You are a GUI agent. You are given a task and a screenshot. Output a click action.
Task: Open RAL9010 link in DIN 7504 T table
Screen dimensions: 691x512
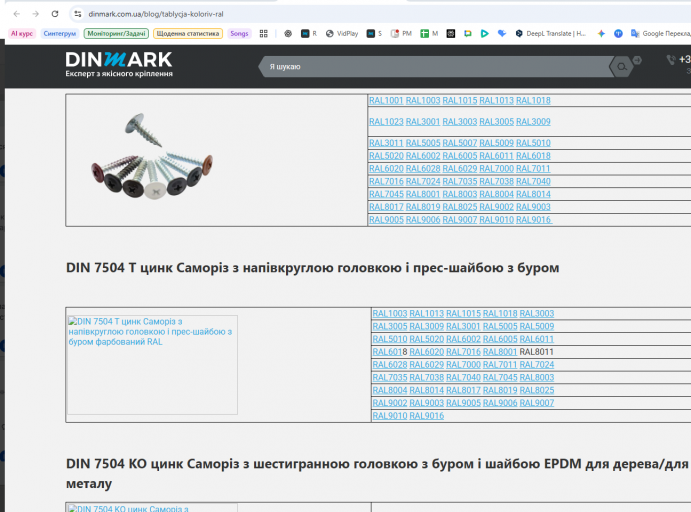pos(390,416)
